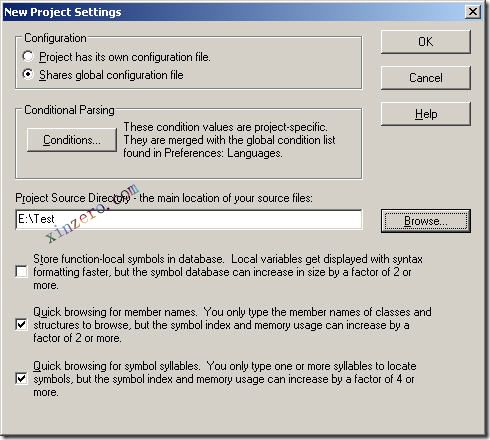The image size is (490, 440).
Task: Click the 'Configuration' group label
Action: (55, 38)
